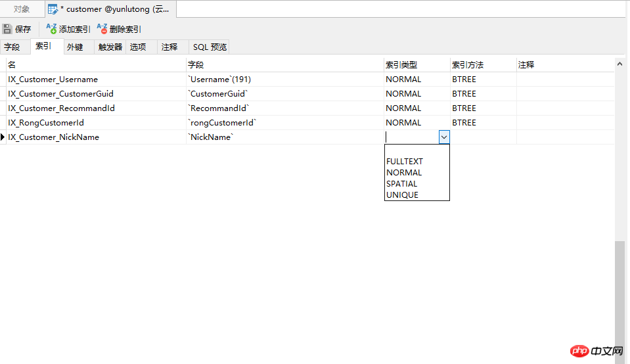The height and width of the screenshot is (364, 630).
Task: Switch to the 索引 (indexes) tab
Action: pos(47,46)
